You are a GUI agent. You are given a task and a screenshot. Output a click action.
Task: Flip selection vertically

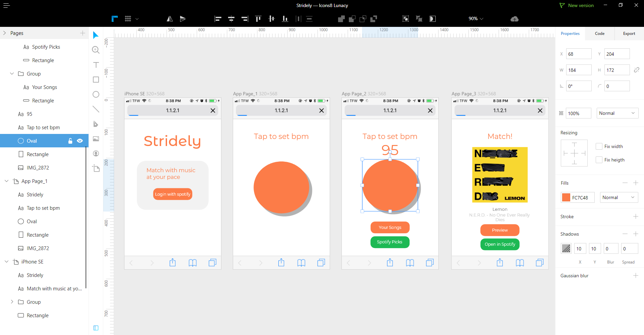(183, 19)
